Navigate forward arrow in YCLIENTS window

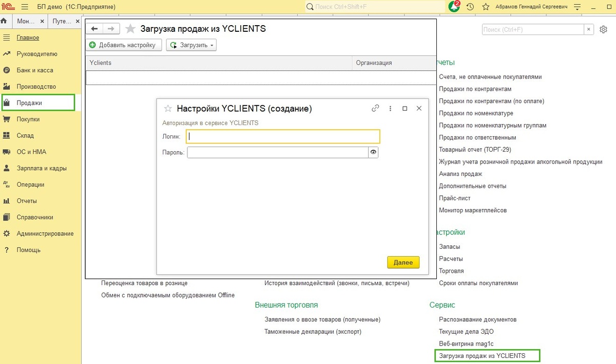111,29
